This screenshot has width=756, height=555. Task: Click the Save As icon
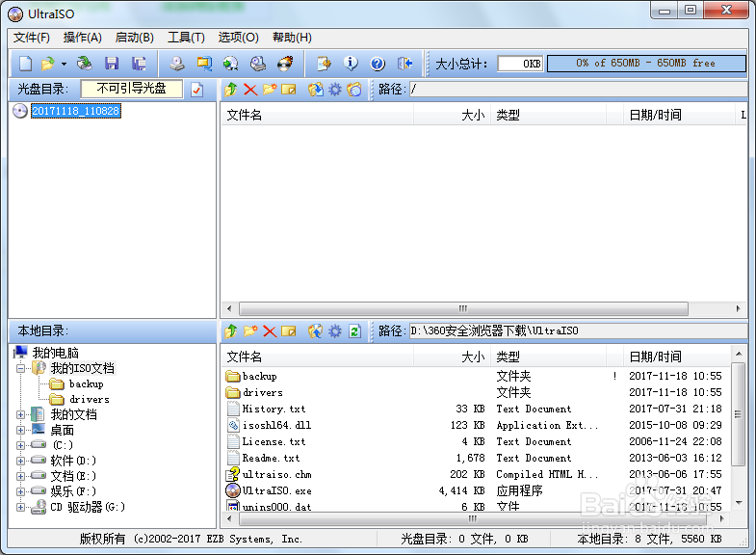139,64
